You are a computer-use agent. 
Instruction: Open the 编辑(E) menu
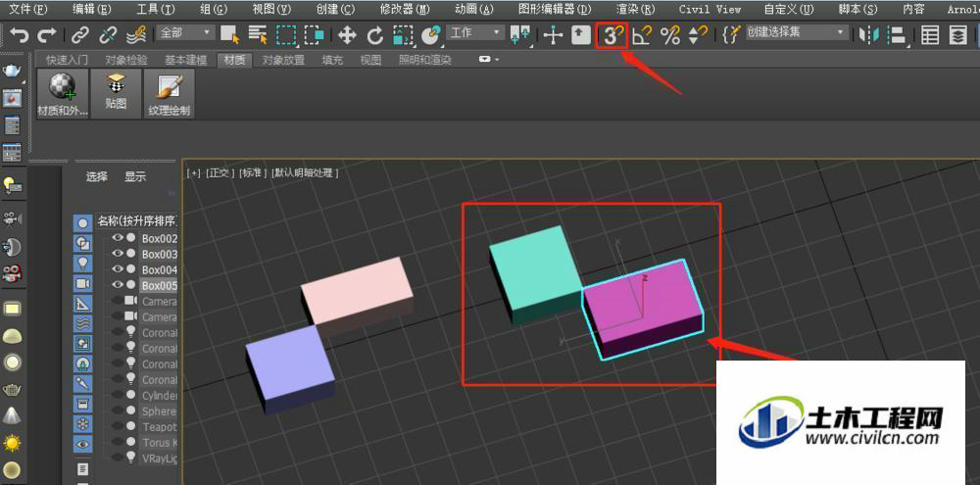pyautogui.click(x=91, y=10)
